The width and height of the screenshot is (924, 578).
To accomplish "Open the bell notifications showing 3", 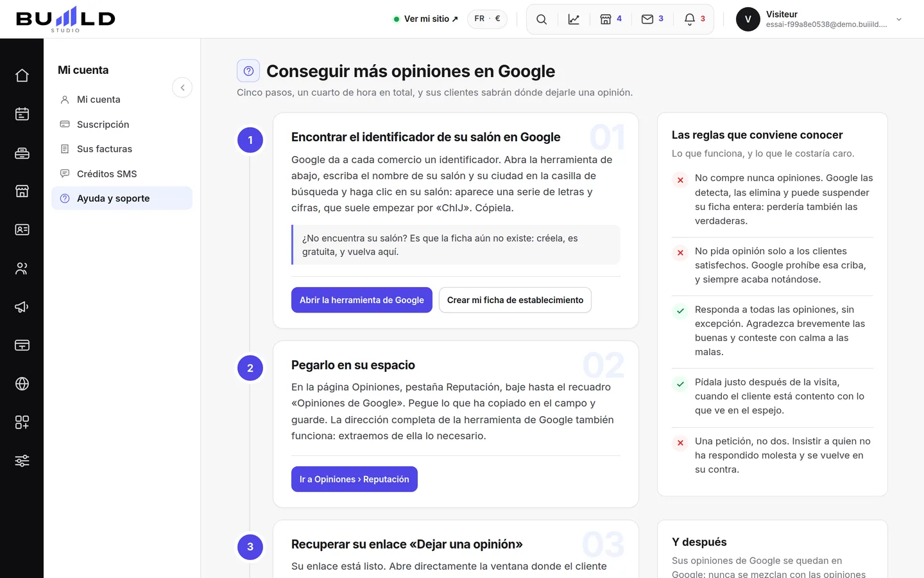I will click(695, 19).
